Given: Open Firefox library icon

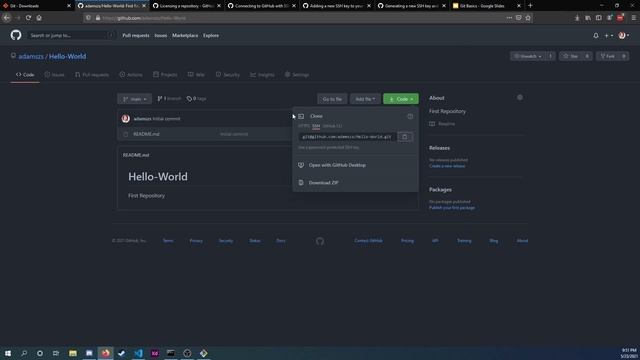Looking at the screenshot, I should click(x=588, y=18).
